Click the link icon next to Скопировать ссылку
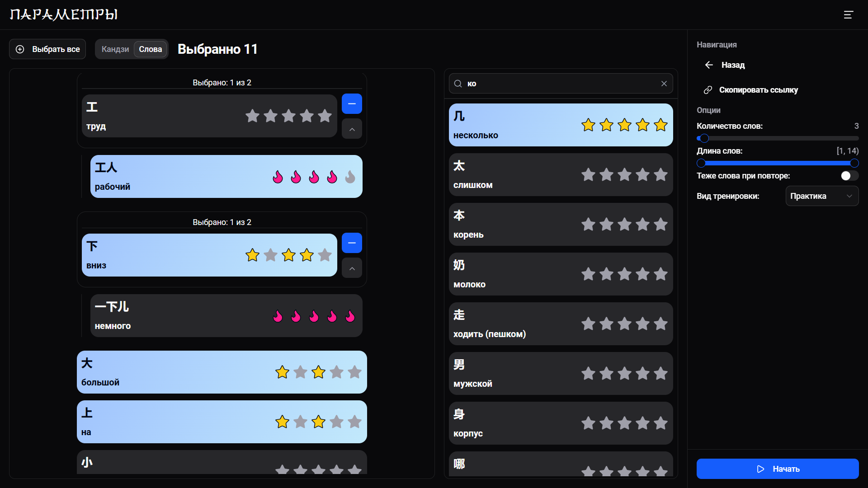The height and width of the screenshot is (488, 868). point(708,89)
